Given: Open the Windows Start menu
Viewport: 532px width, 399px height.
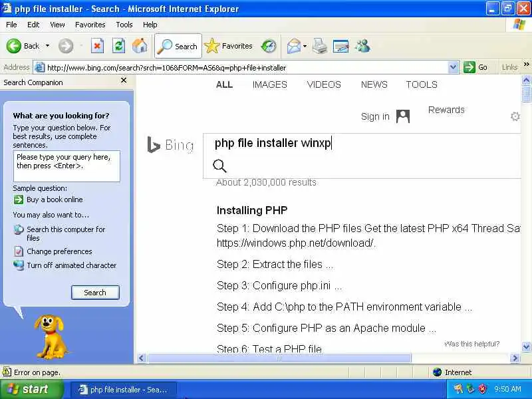Looking at the screenshot, I should (x=31, y=389).
